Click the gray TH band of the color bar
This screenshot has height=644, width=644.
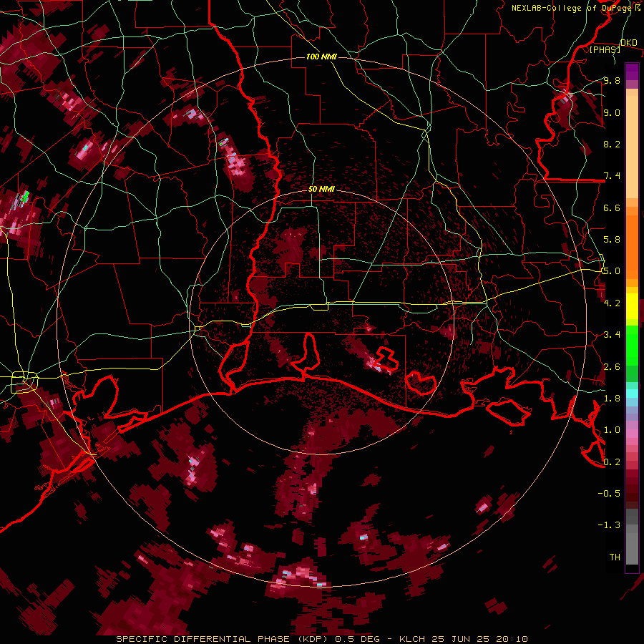tap(632, 548)
